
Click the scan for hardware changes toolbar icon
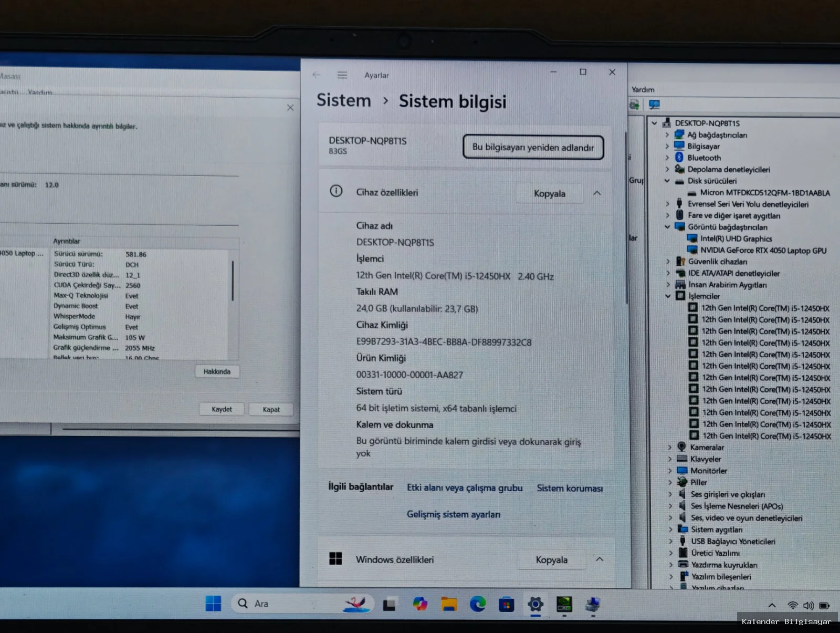tap(635, 105)
